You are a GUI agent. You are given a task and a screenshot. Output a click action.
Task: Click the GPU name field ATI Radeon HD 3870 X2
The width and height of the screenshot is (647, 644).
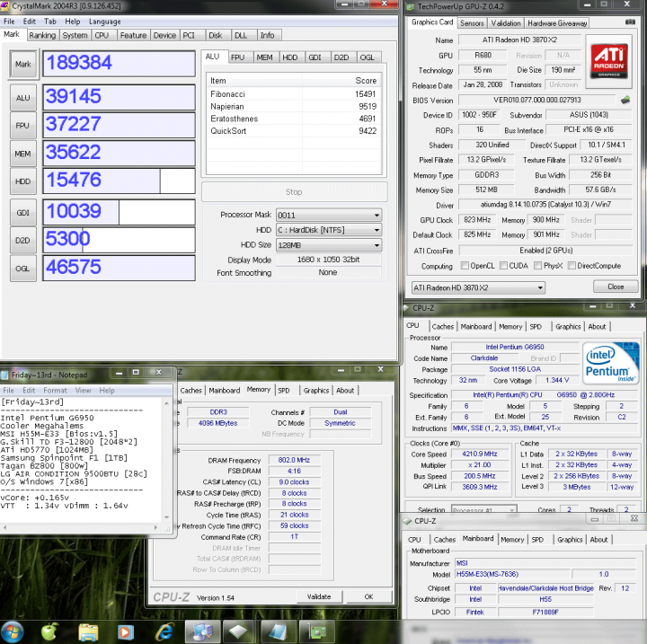pyautogui.click(x=519, y=40)
